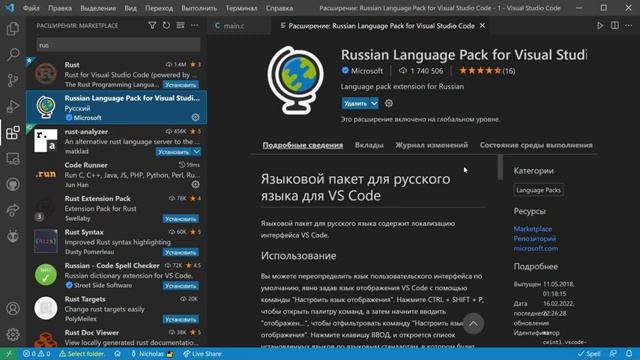Open the Выполнить menu

[199, 8]
